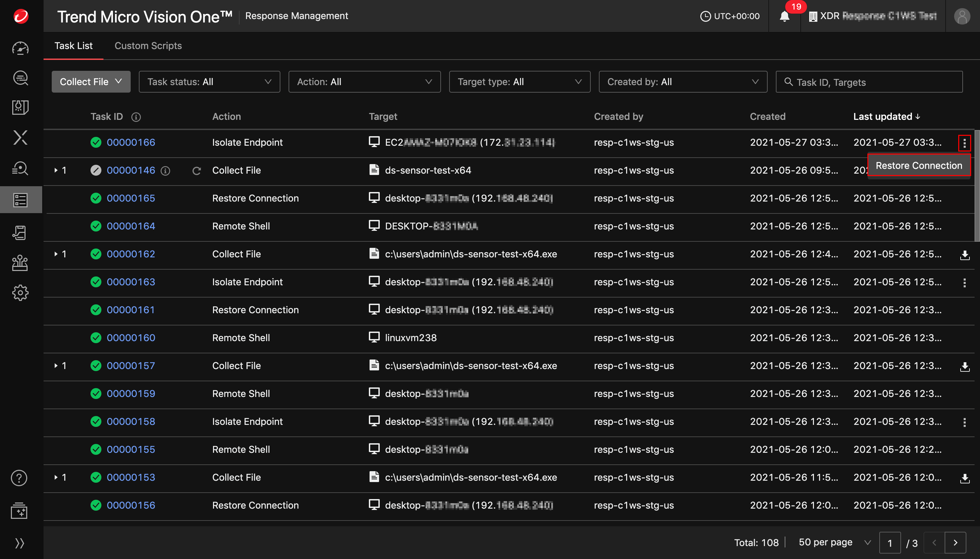Select the XDR icon in the sidebar
The image size is (980, 559).
[20, 138]
